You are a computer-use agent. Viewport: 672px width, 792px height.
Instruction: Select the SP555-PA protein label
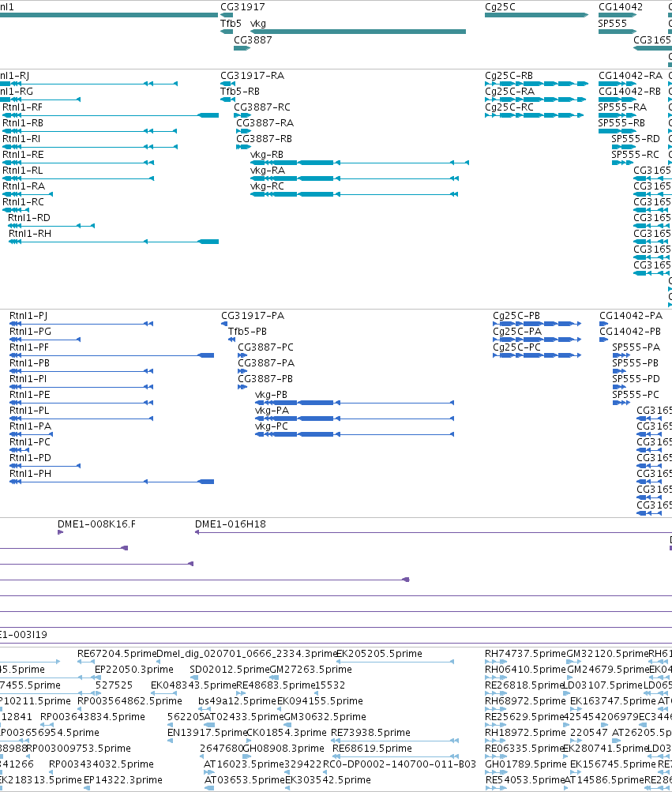[x=636, y=347]
